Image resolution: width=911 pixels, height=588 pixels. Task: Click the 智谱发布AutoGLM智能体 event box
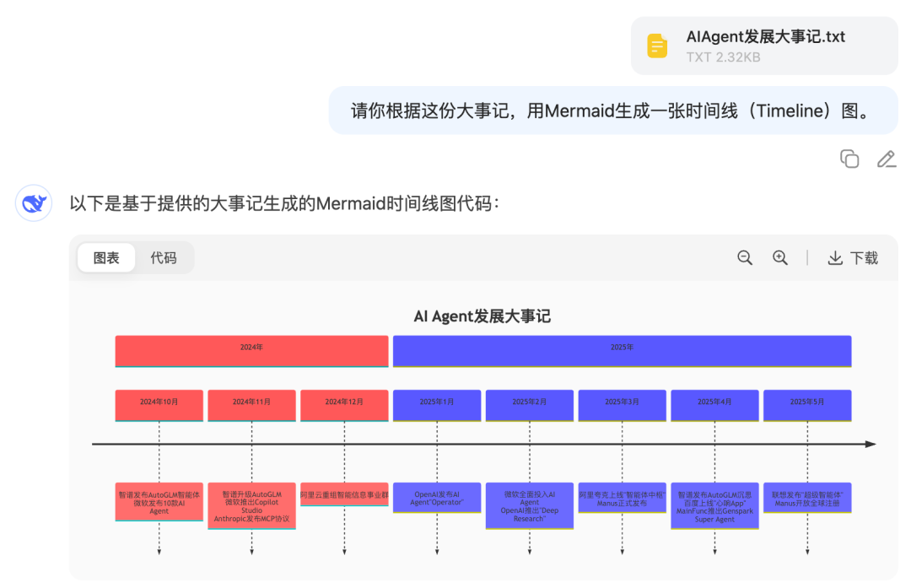click(x=159, y=502)
